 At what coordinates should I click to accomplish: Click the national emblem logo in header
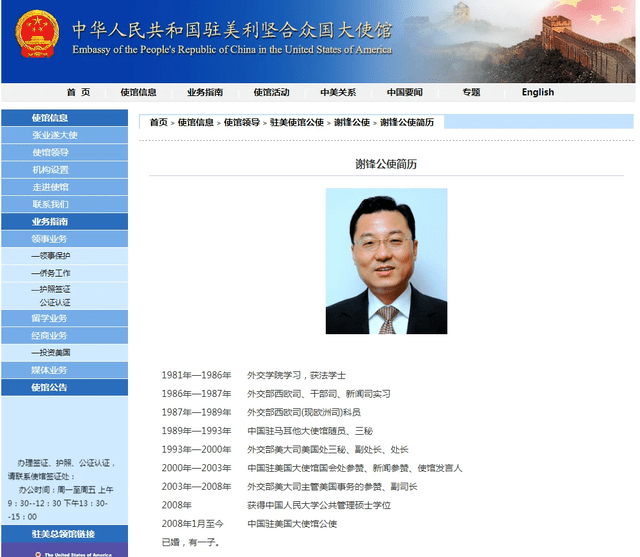pyautogui.click(x=37, y=34)
